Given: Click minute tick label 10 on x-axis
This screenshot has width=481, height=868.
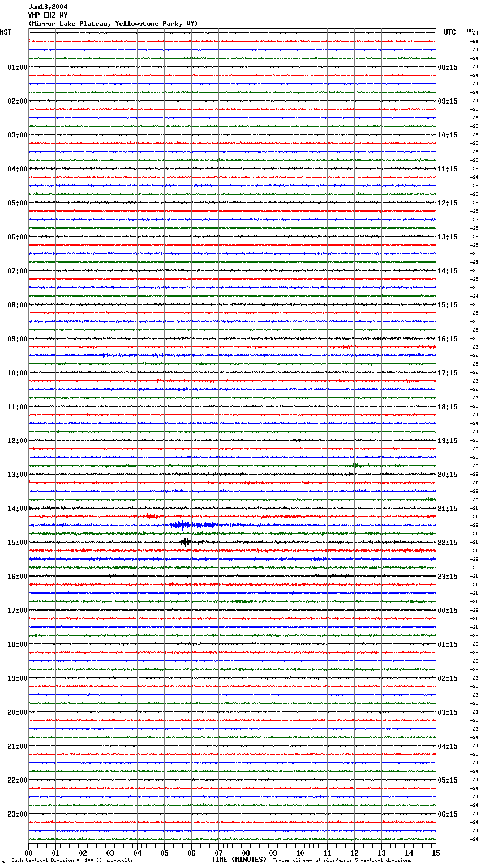Looking at the screenshot, I should tap(300, 853).
